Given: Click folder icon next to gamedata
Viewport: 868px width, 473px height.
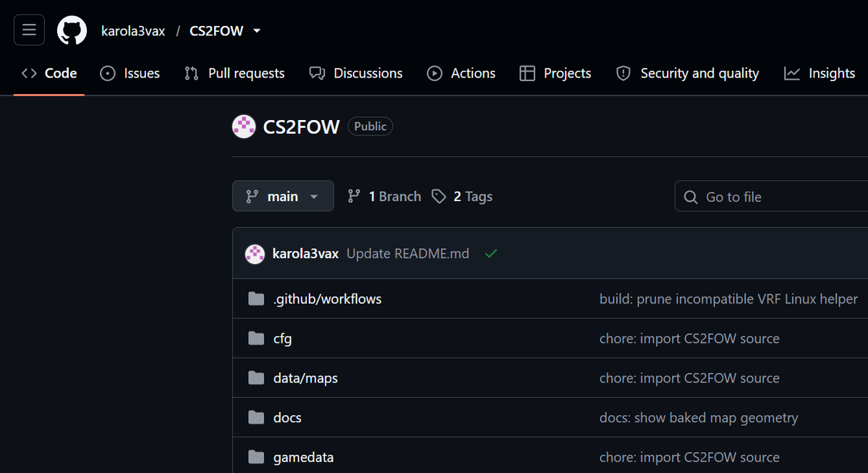Looking at the screenshot, I should [x=256, y=457].
